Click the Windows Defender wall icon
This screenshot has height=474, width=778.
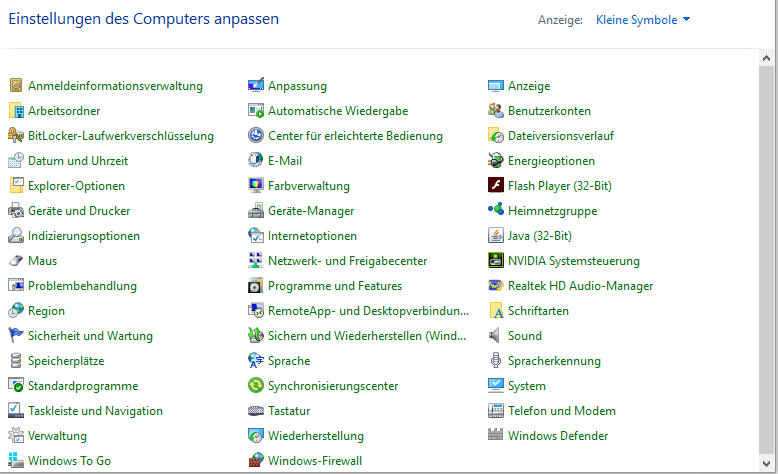tap(496, 434)
